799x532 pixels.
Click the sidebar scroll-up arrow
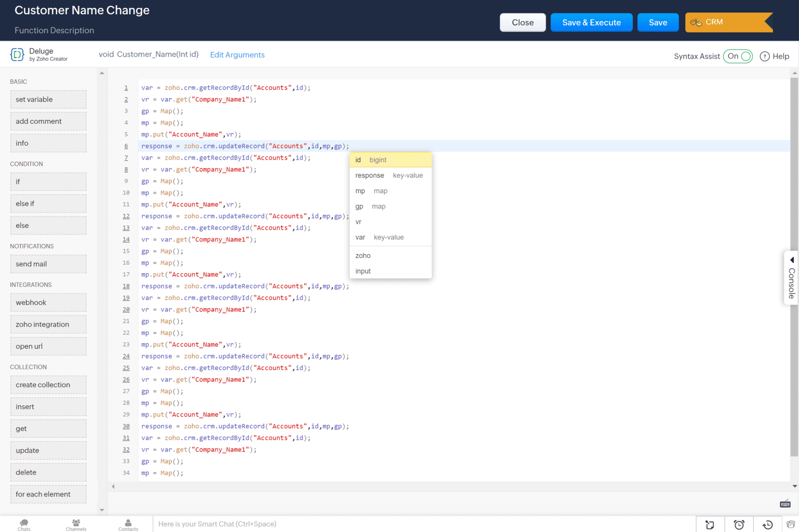click(x=102, y=73)
